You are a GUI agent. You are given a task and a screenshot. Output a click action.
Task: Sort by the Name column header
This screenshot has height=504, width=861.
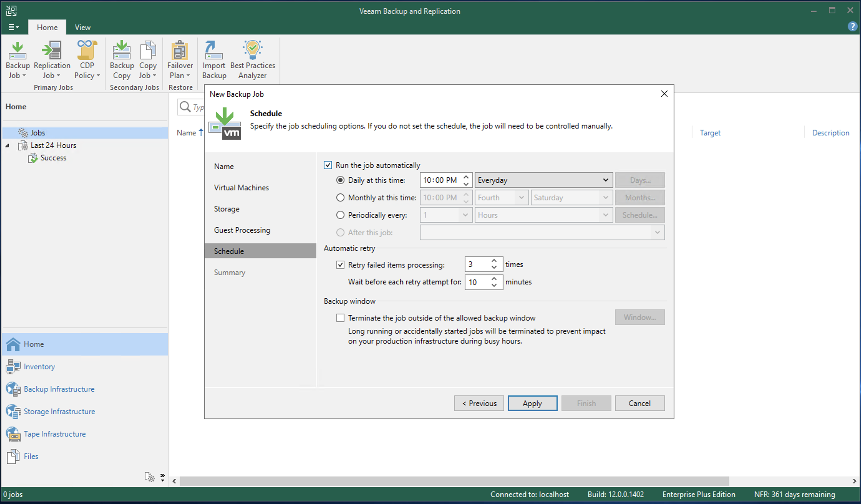187,133
